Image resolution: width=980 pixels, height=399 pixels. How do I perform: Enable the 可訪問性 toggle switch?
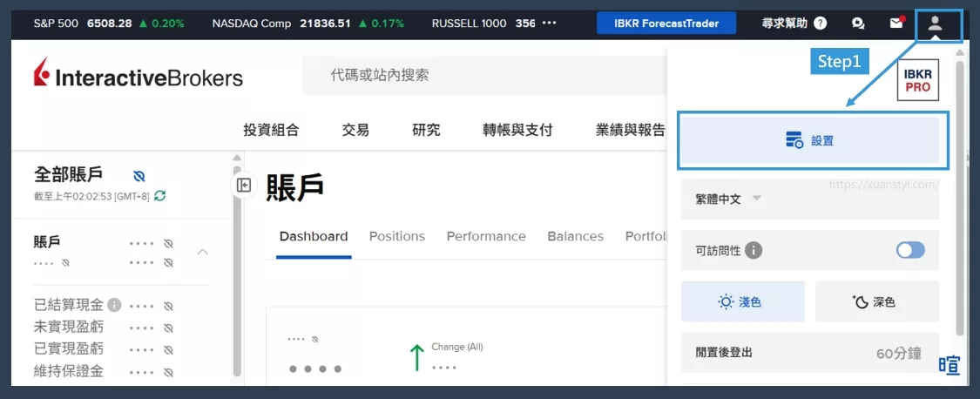910,251
